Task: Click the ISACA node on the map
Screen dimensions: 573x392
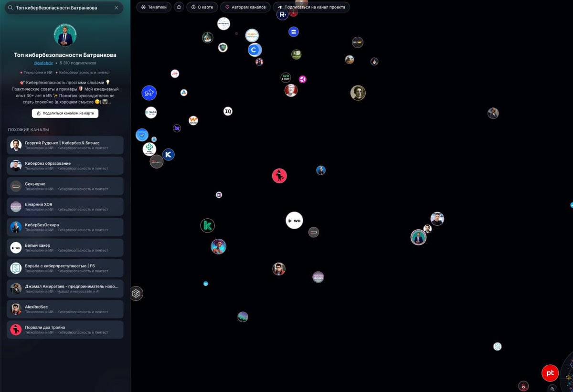Action: 151,113
